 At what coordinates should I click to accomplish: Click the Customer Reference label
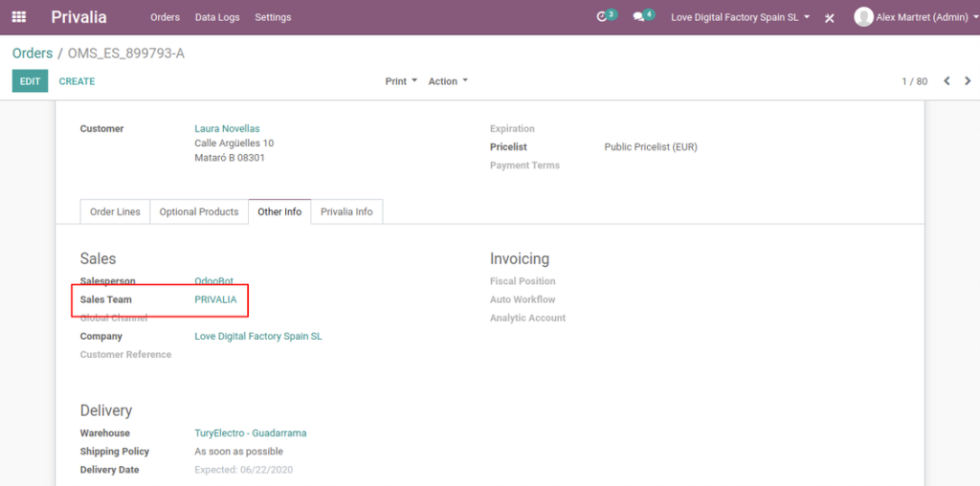point(125,354)
